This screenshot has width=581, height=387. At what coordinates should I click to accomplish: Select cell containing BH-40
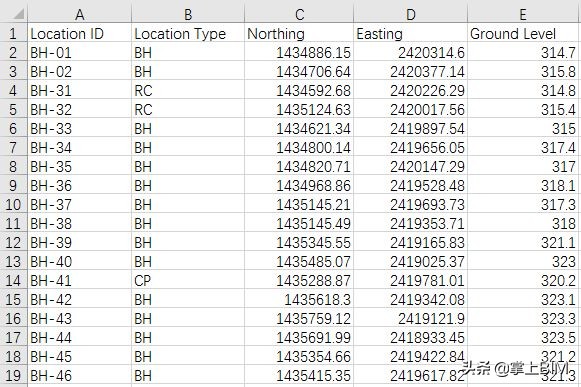(79, 261)
